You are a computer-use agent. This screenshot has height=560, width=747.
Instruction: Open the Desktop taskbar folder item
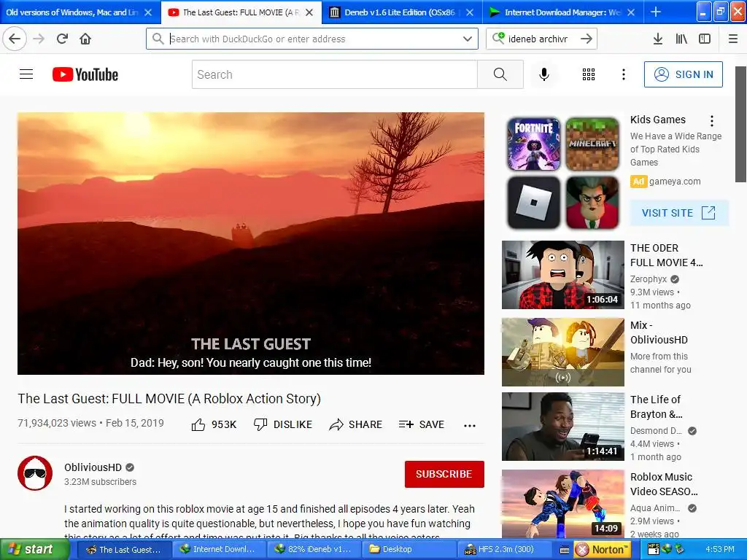tap(408, 550)
